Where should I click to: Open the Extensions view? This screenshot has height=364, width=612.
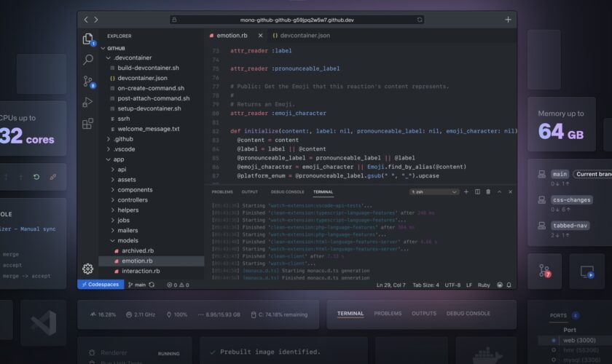(x=88, y=124)
